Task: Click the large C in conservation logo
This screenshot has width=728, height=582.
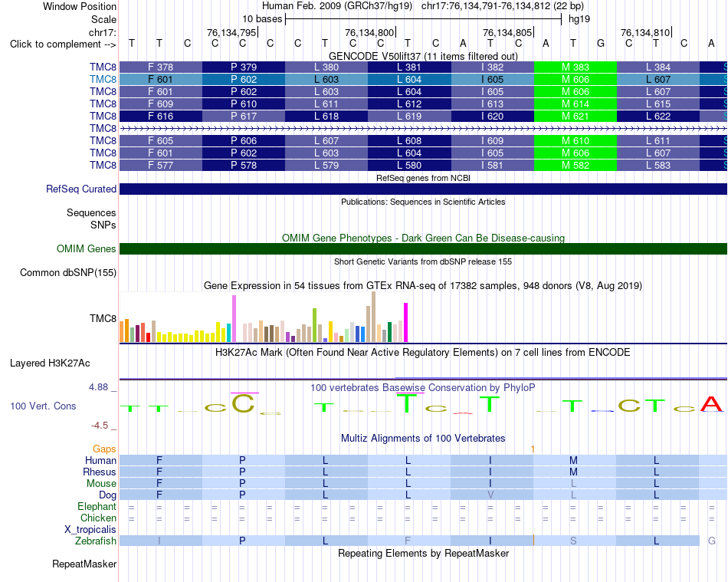Action: 243,403
